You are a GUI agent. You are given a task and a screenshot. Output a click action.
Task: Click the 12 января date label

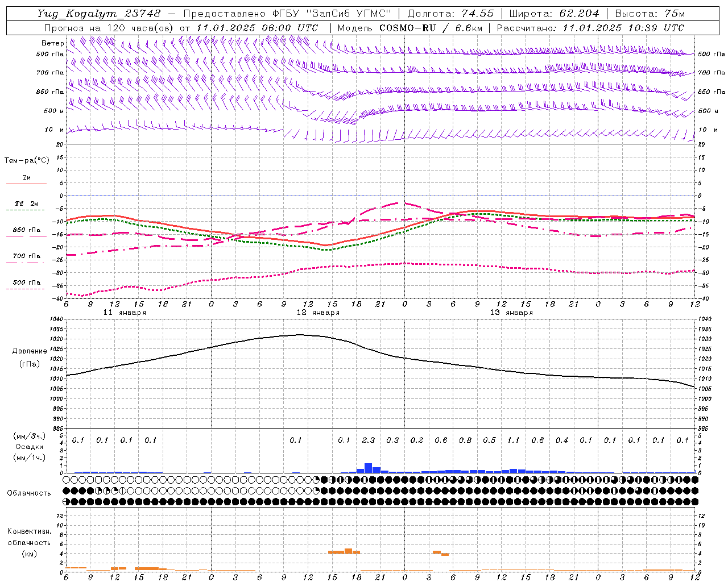318,313
